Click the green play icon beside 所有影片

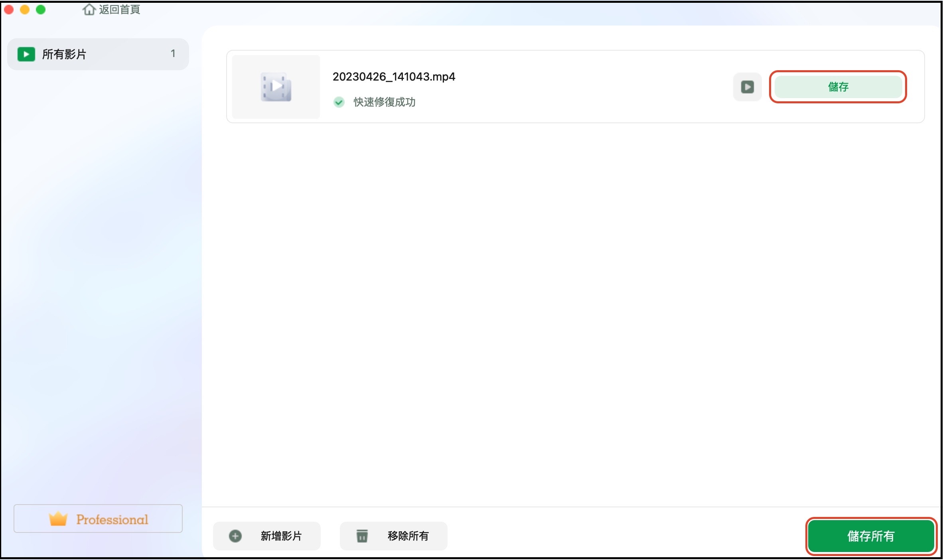coord(26,54)
